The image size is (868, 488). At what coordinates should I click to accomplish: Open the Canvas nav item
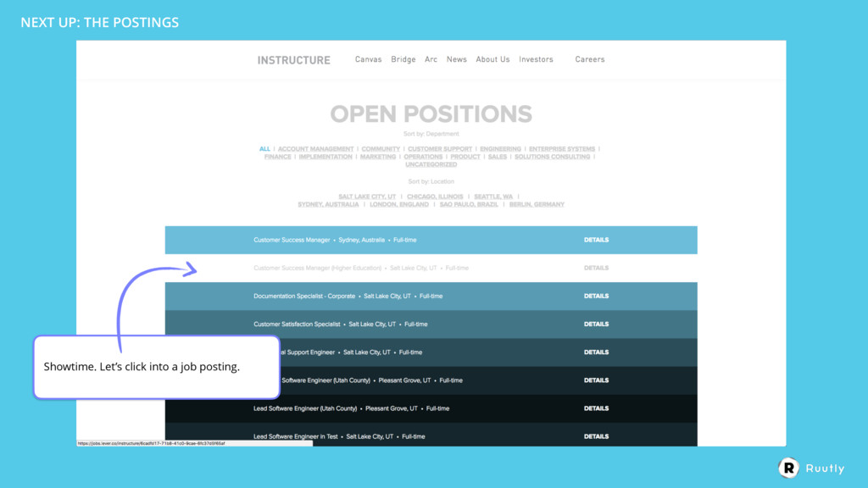tap(368, 59)
